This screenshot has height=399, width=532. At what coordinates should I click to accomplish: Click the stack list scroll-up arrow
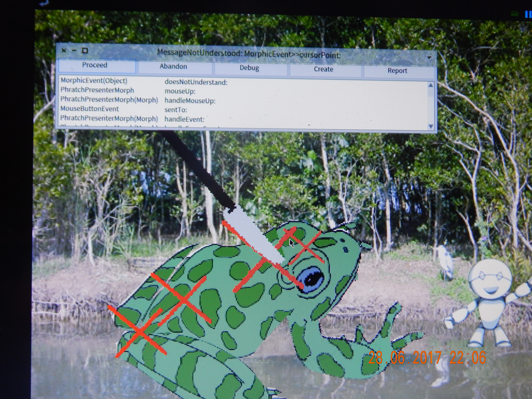[x=431, y=85]
